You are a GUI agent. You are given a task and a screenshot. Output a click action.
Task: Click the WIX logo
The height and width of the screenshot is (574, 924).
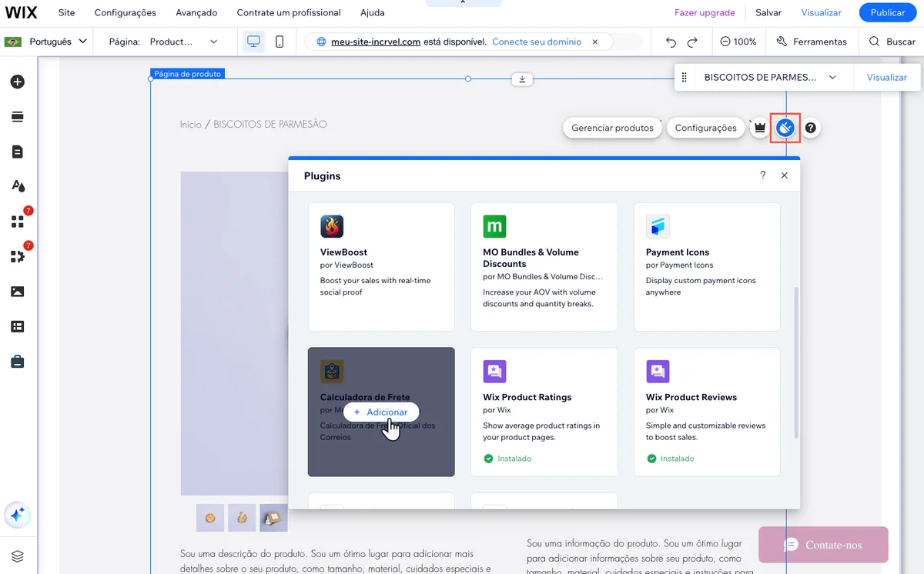click(x=19, y=12)
